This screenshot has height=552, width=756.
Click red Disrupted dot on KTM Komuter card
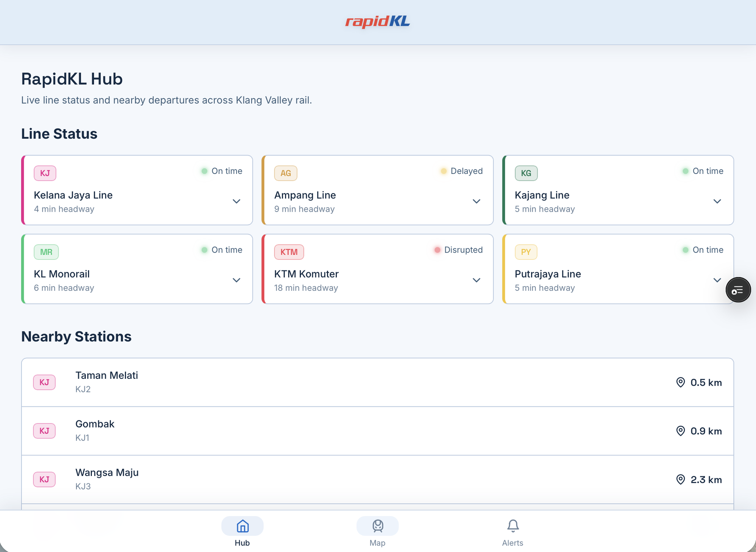pyautogui.click(x=437, y=250)
